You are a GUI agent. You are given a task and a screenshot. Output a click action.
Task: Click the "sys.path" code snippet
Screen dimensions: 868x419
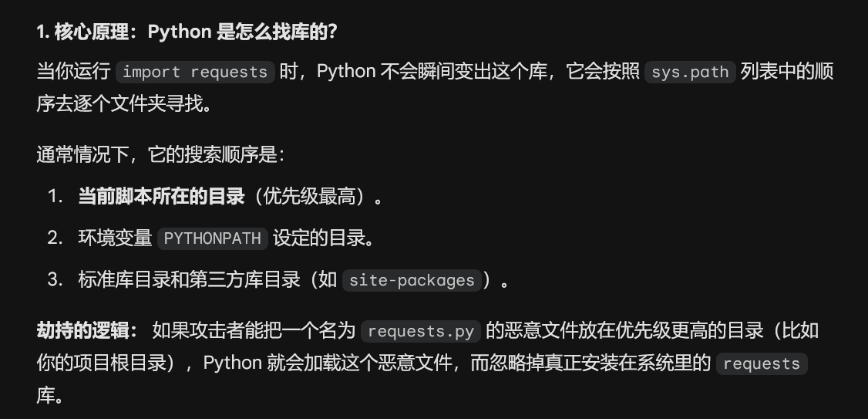pyautogui.click(x=690, y=73)
